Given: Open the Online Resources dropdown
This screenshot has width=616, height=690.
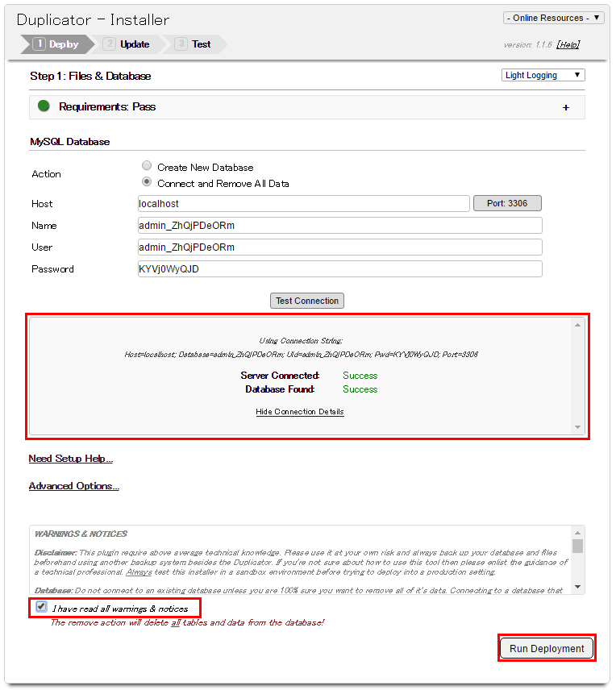Looking at the screenshot, I should tap(553, 18).
